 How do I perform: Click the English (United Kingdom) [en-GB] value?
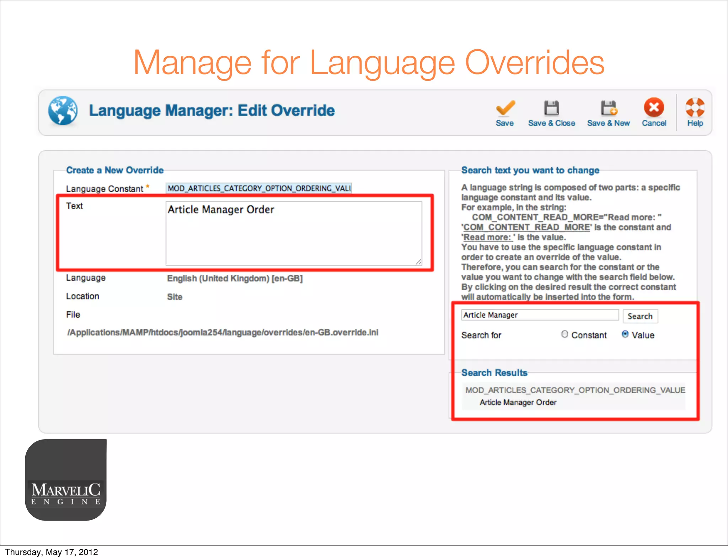tap(235, 278)
